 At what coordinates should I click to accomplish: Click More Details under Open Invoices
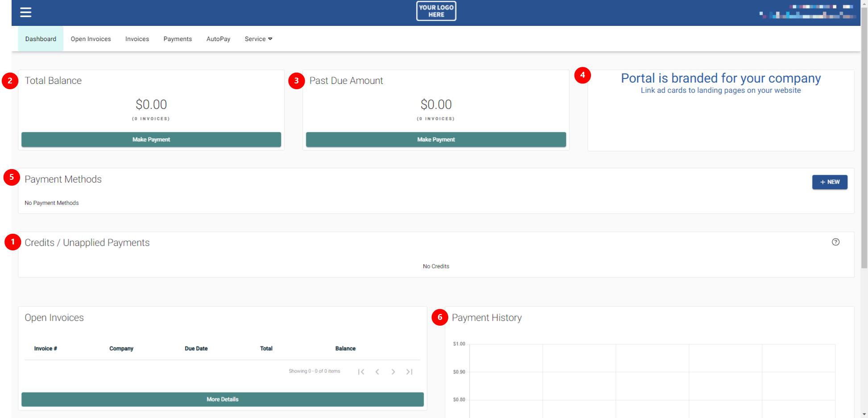[222, 399]
